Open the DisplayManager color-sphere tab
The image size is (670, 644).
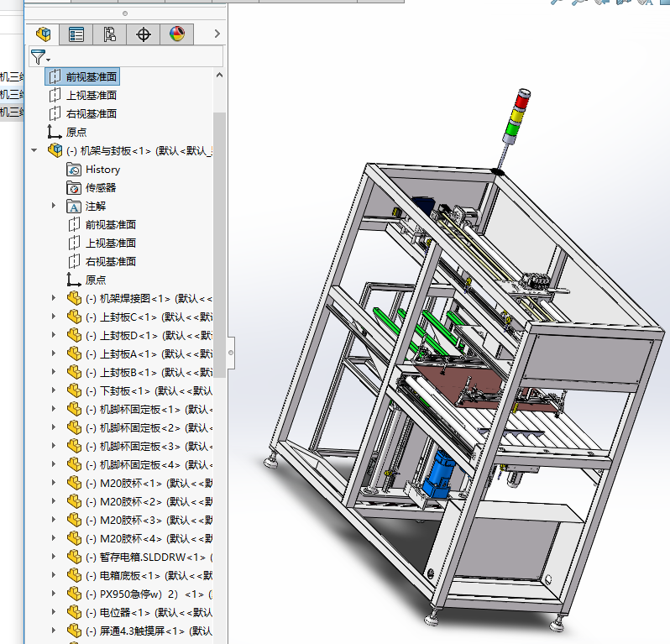(x=177, y=34)
